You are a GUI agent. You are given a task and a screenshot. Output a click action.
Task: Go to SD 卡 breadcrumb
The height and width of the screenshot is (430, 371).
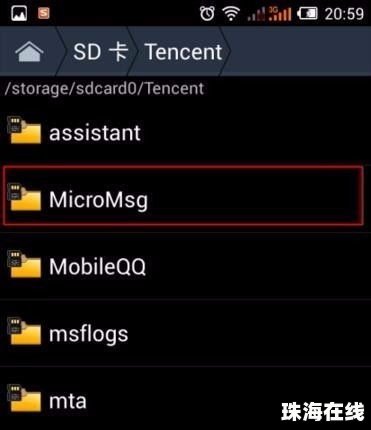(x=100, y=52)
